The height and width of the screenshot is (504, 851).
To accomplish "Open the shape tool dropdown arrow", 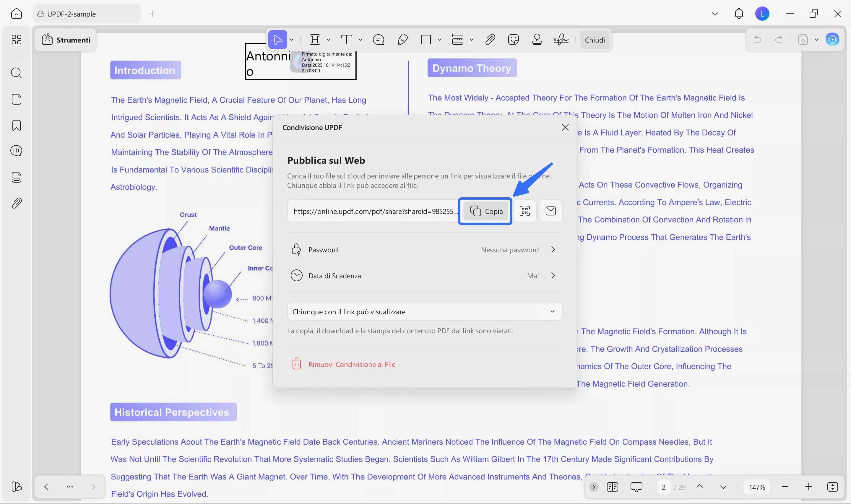I will [x=439, y=40].
